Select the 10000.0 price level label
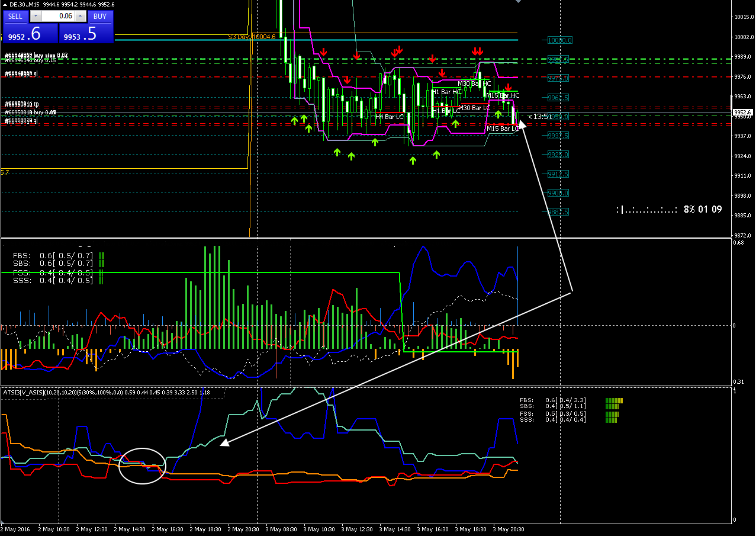This screenshot has width=756, height=536. pos(559,40)
